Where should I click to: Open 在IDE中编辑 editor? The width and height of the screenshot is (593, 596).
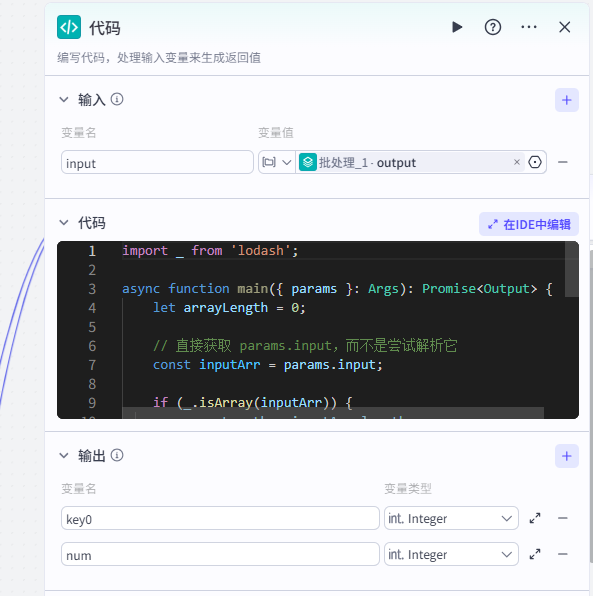click(529, 224)
